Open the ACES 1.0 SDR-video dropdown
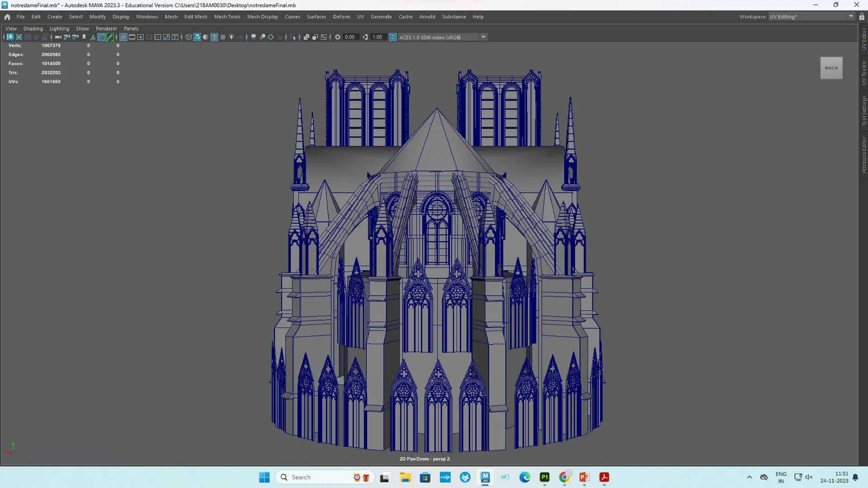 coord(484,37)
